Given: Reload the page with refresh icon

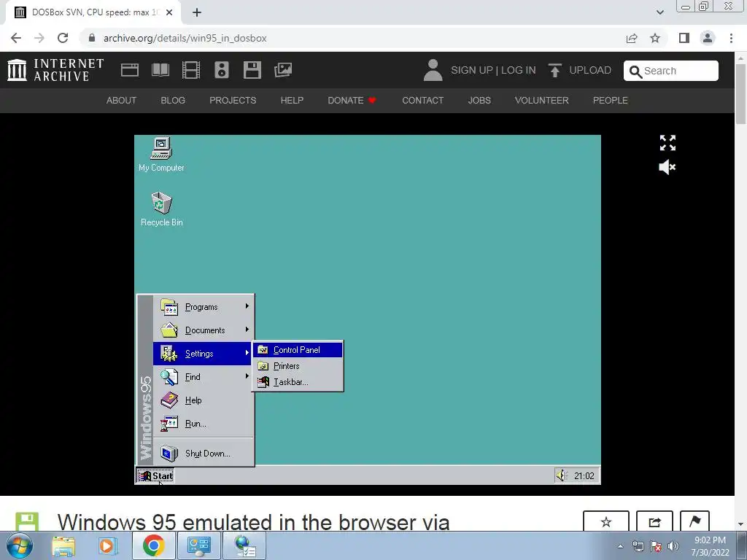Looking at the screenshot, I should (x=63, y=38).
